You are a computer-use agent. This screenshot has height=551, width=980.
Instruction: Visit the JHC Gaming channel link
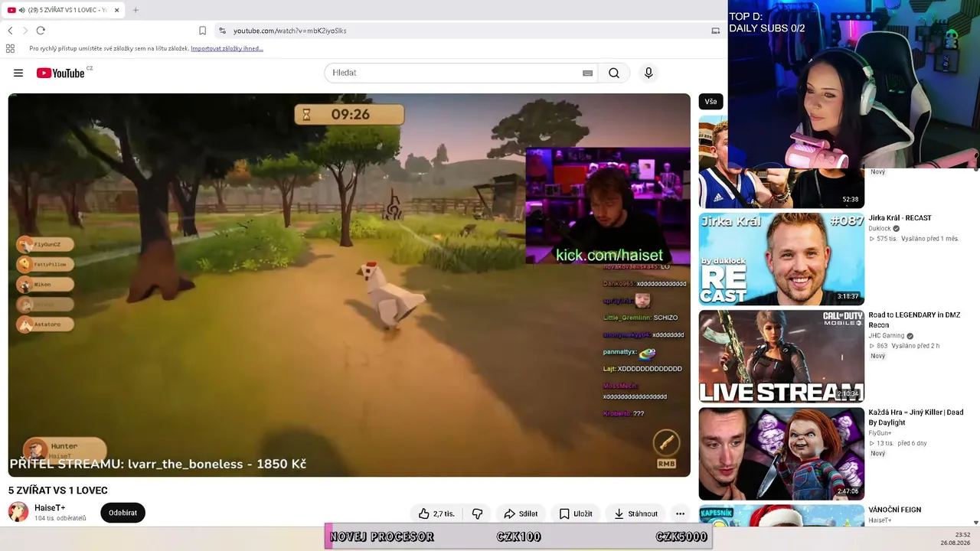887,335
